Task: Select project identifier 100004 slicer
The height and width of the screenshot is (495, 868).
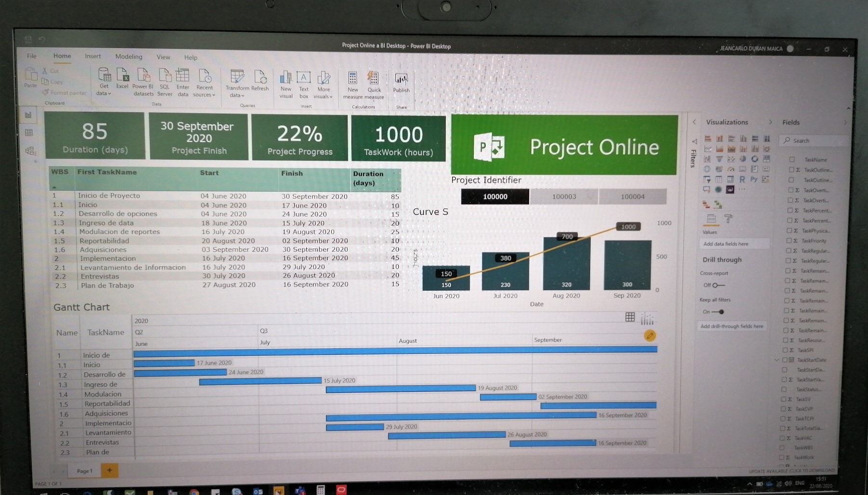Action: point(632,196)
